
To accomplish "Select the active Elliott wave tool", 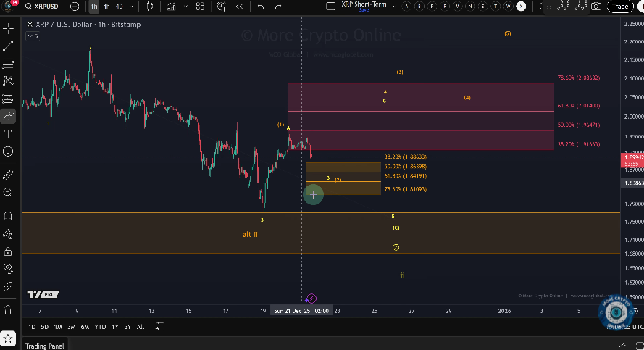I will click(8, 117).
